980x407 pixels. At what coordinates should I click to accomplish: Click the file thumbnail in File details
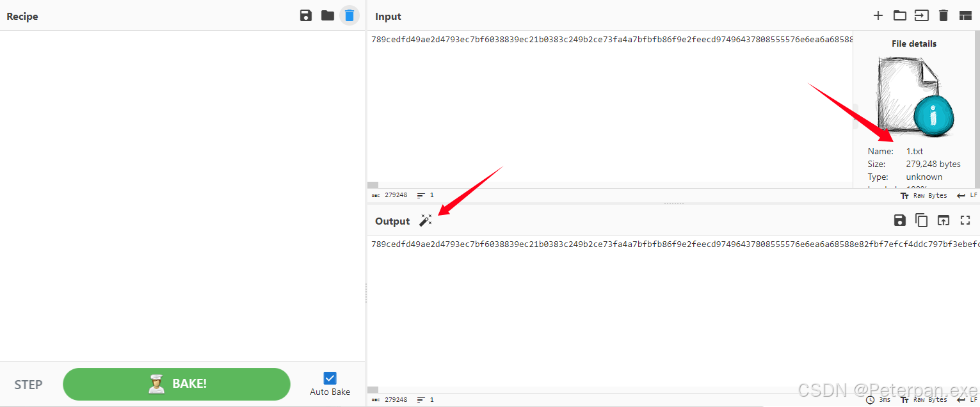point(915,96)
